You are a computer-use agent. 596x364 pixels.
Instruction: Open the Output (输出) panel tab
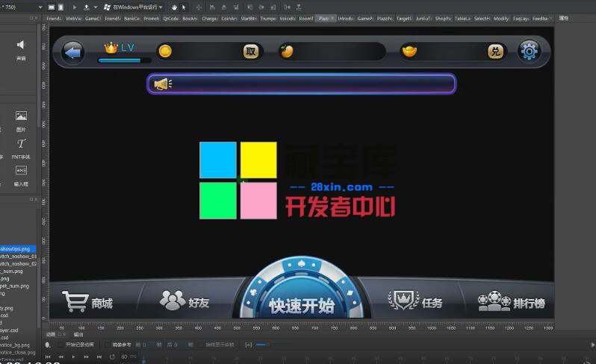(x=78, y=334)
